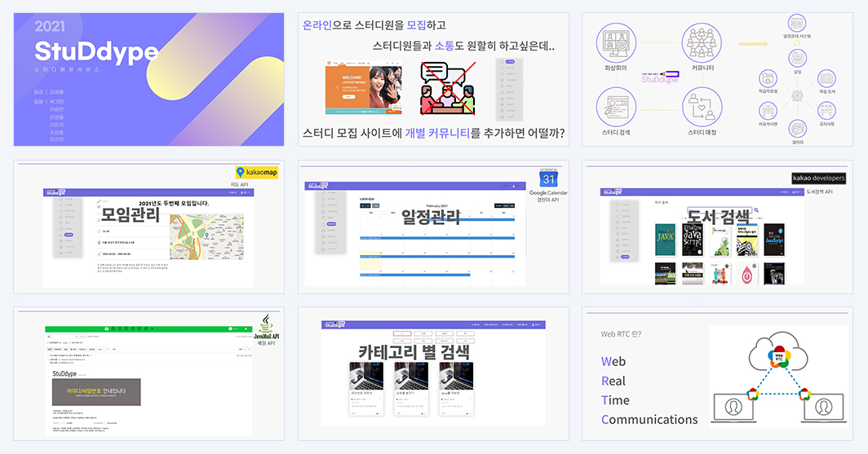Select the 커뮤니티 community circle icon
The height and width of the screenshot is (454, 868).
coord(702,42)
